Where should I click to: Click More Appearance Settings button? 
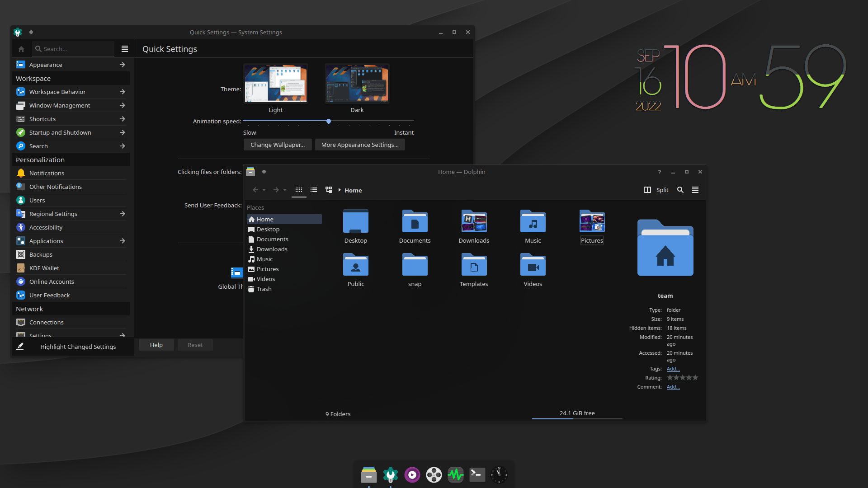tap(359, 145)
